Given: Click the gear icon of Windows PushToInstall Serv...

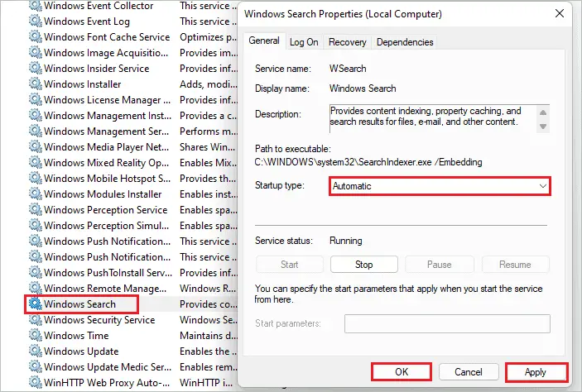Looking at the screenshot, I should 36,272.
